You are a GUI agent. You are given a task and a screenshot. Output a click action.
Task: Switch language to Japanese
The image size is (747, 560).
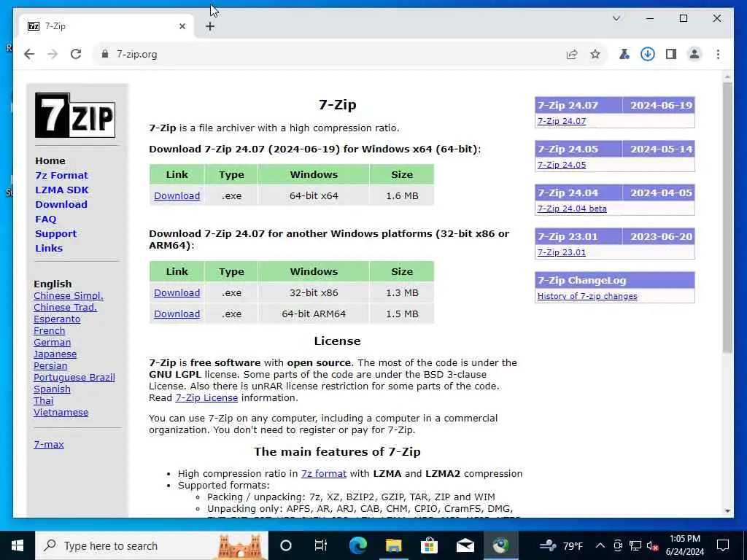coord(55,354)
